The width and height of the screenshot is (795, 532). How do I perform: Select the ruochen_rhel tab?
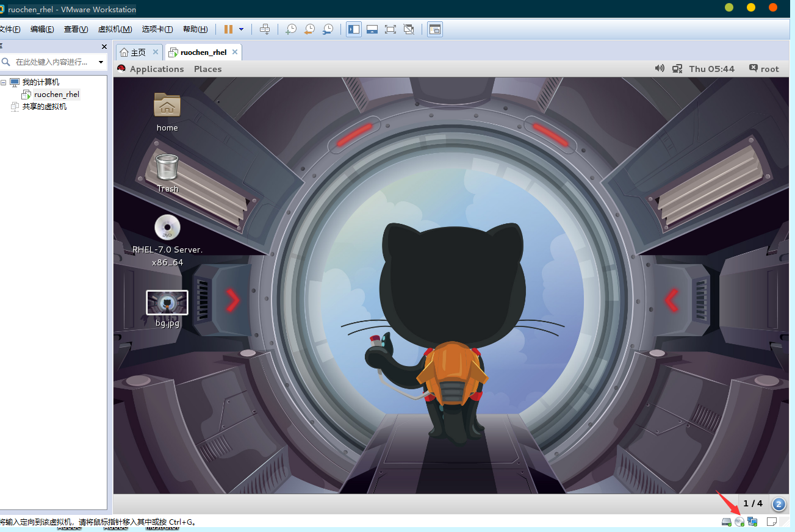point(203,52)
